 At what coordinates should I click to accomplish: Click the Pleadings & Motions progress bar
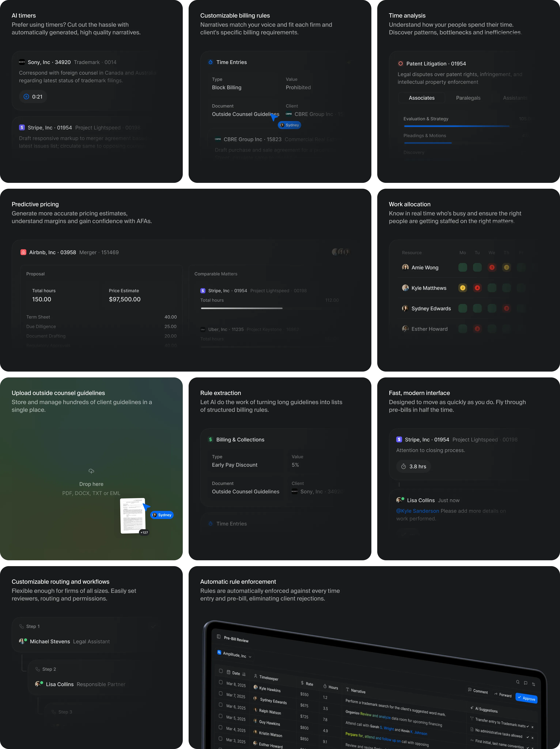[x=428, y=143]
